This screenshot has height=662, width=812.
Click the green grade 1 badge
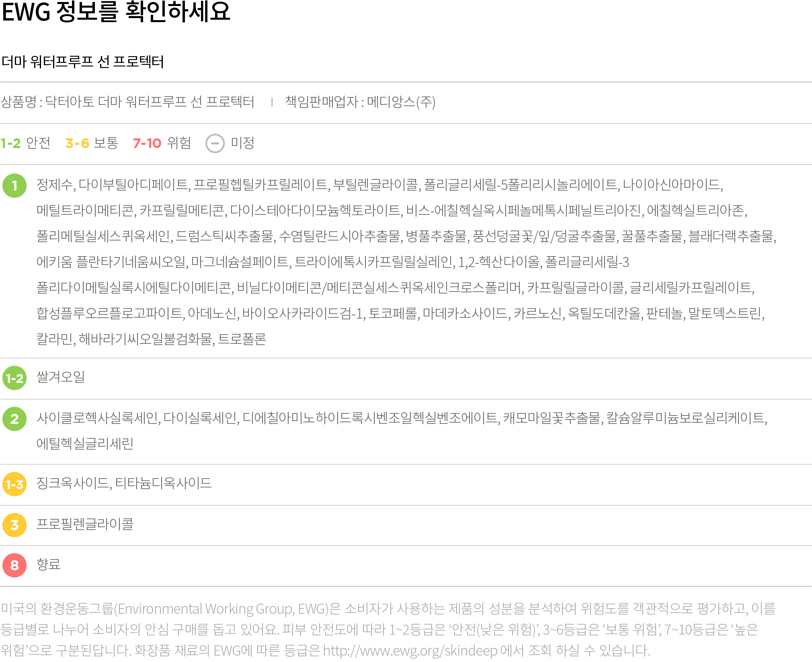(14, 185)
